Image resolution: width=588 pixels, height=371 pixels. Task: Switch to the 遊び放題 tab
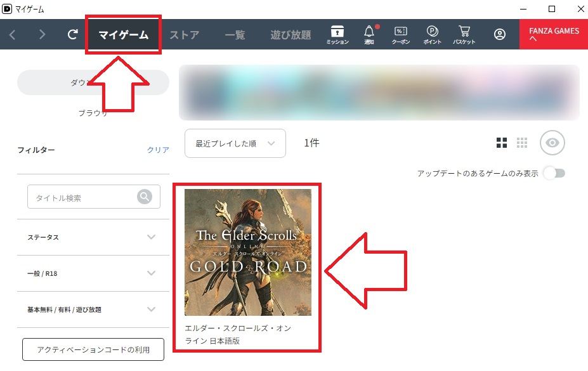tap(291, 35)
